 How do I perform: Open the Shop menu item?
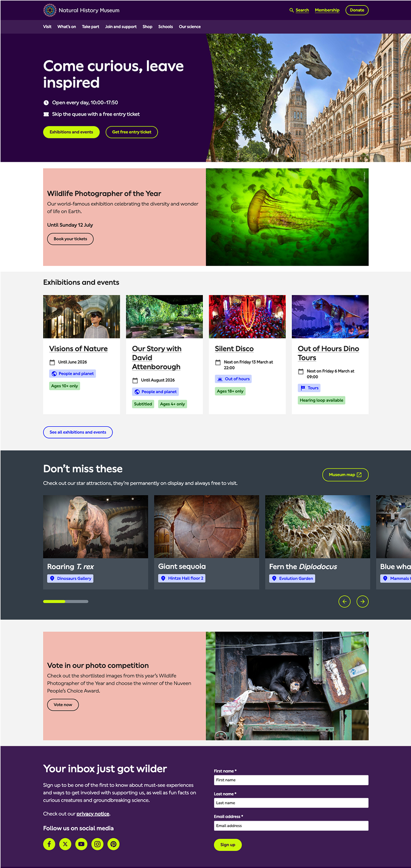coord(147,27)
